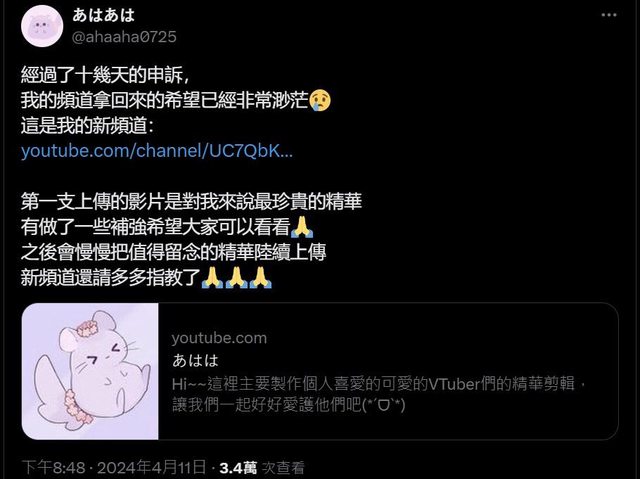640x479 pixels.
Task: Click the card text 讓我們一起好好愛護他們吧
Action: click(289, 405)
